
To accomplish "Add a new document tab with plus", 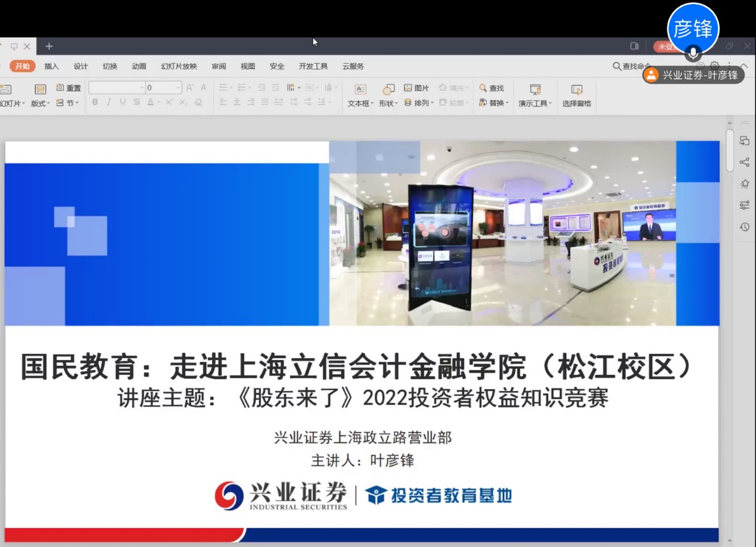I will (49, 46).
